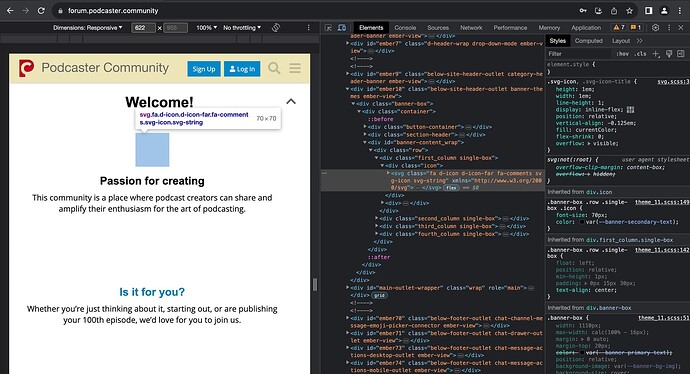Open device toolbar more options menu
This screenshot has height=374, width=690.
click(x=308, y=27)
